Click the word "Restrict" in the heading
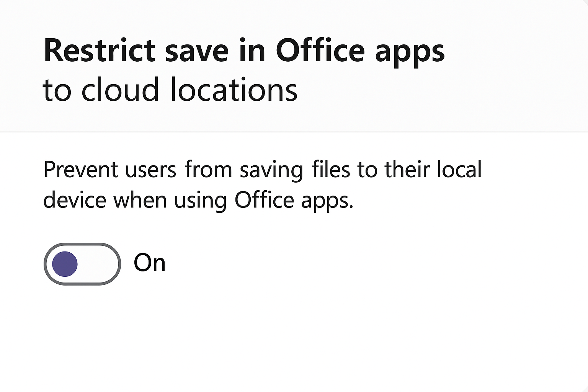588x392 pixels. [x=100, y=51]
